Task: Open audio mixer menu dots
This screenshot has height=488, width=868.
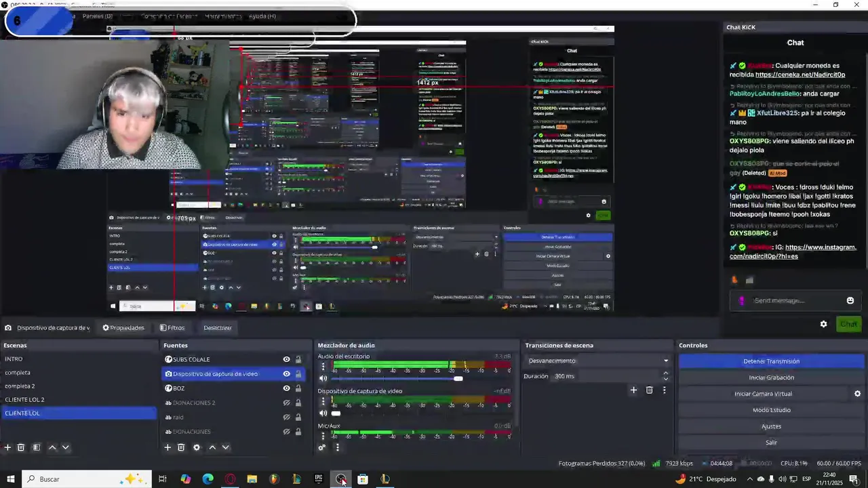Action: [x=337, y=447]
